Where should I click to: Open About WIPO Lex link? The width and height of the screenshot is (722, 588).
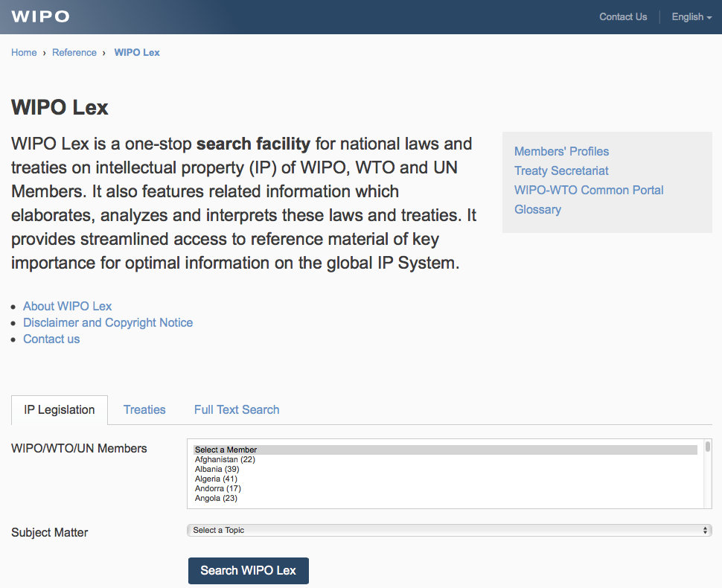point(67,306)
